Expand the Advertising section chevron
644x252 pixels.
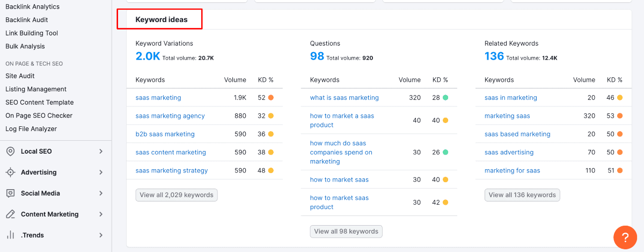click(100, 172)
